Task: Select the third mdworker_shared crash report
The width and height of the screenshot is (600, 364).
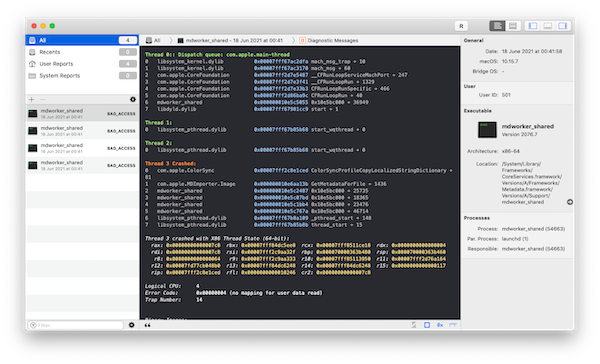Action: 82,148
